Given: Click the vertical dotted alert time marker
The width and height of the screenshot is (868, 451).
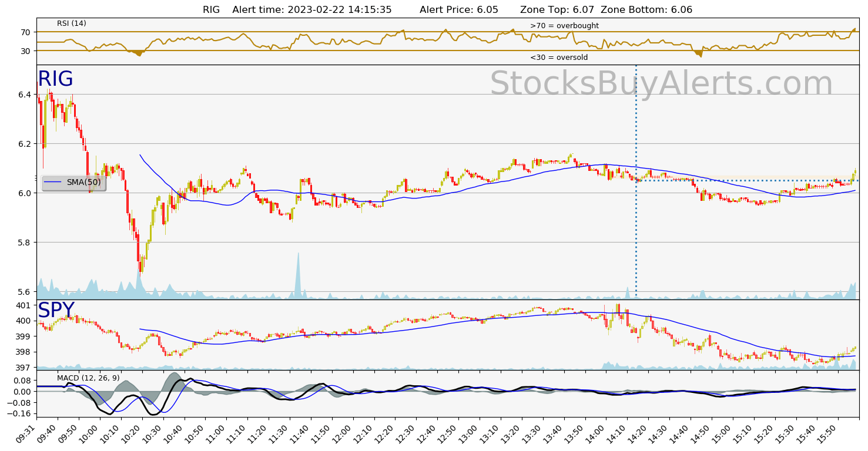Looking at the screenshot, I should point(636,181).
